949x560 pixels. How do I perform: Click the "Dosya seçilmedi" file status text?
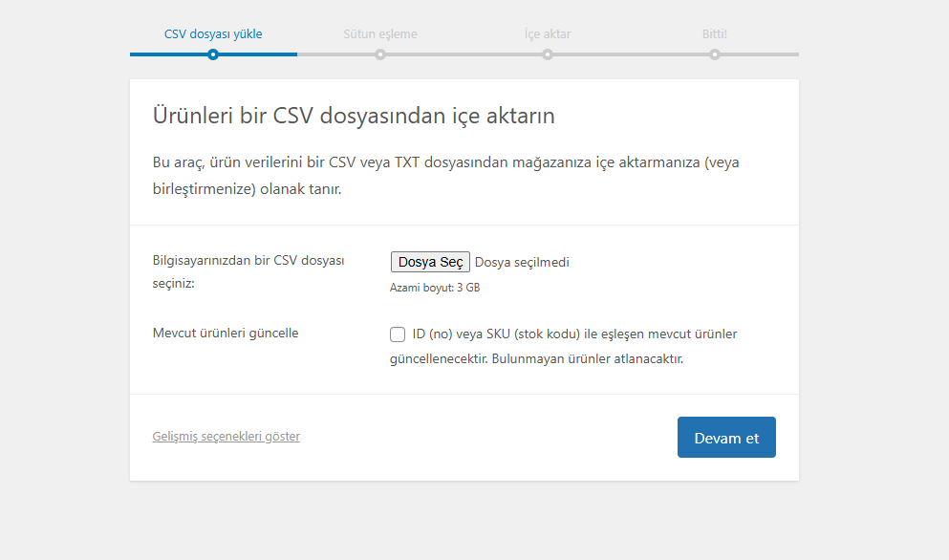(x=522, y=262)
